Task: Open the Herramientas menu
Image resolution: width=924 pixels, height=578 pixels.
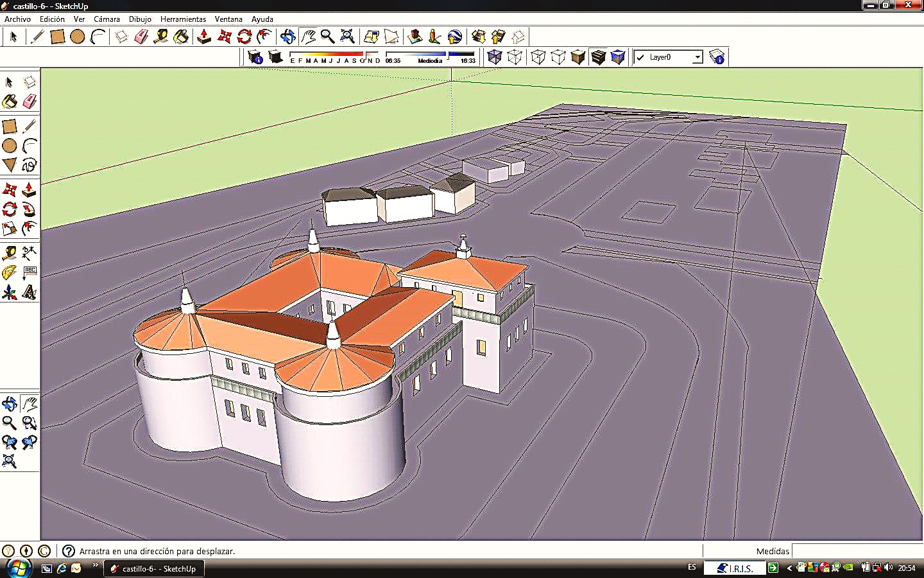Action: pyautogui.click(x=183, y=19)
